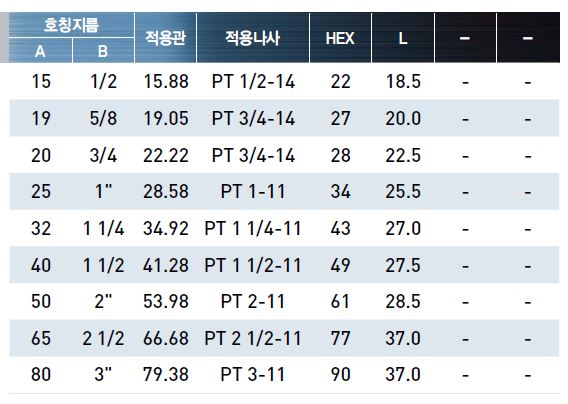Click the A value 80
This screenshot has height=404, width=568.
(x=41, y=374)
